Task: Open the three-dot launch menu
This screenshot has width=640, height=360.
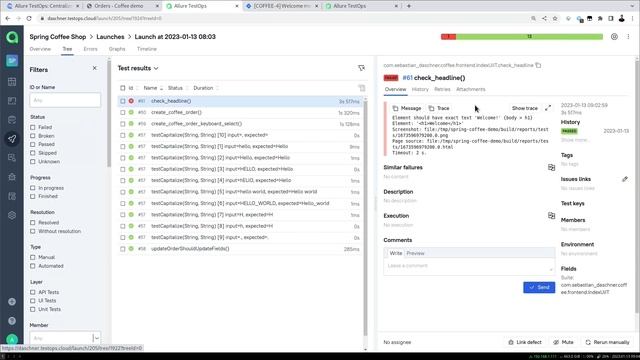Action: coord(628,37)
